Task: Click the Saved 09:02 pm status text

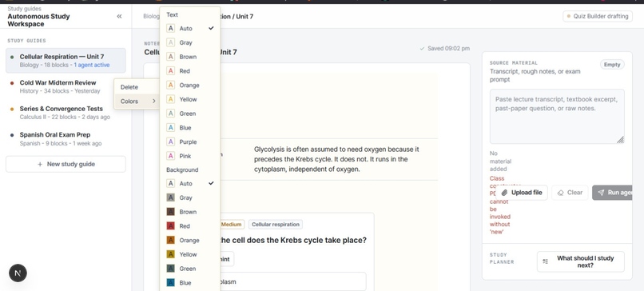Action: [x=448, y=49]
